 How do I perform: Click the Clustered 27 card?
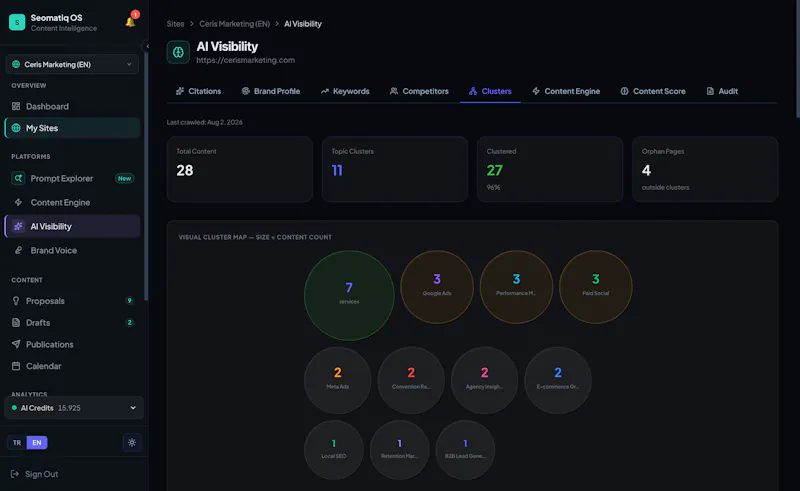coord(550,169)
